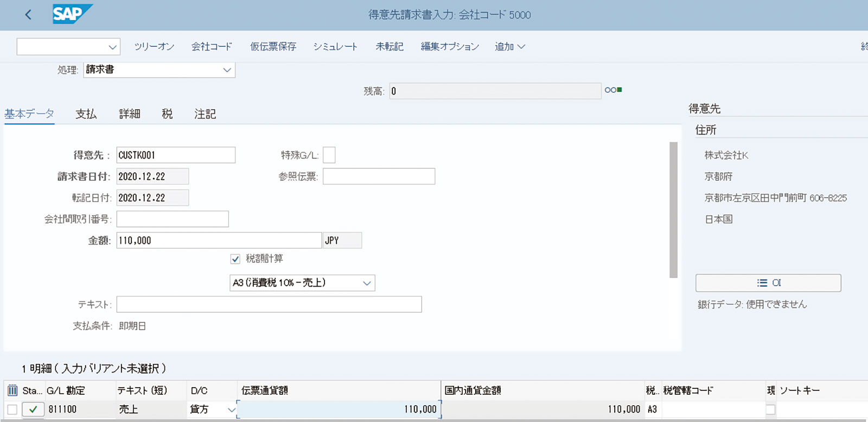Toggle the 税額計算 checkbox
868x422 pixels.
tap(235, 259)
